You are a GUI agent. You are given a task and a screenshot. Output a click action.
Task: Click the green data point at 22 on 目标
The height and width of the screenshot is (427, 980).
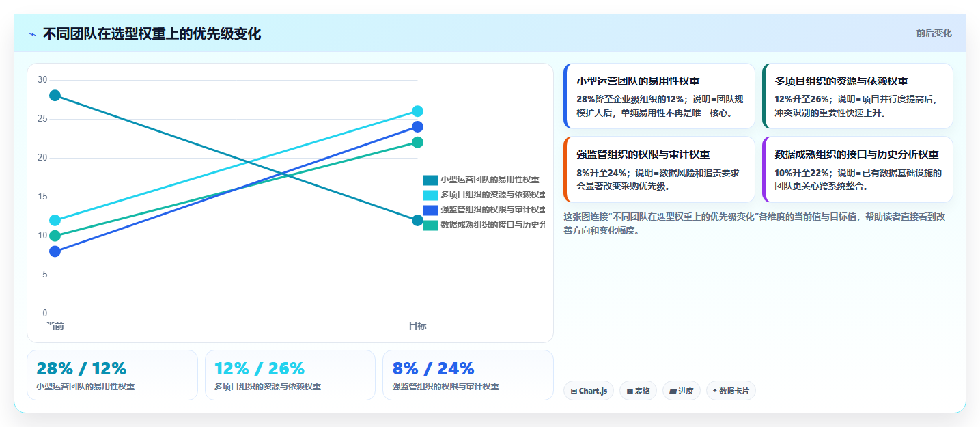pyautogui.click(x=418, y=142)
